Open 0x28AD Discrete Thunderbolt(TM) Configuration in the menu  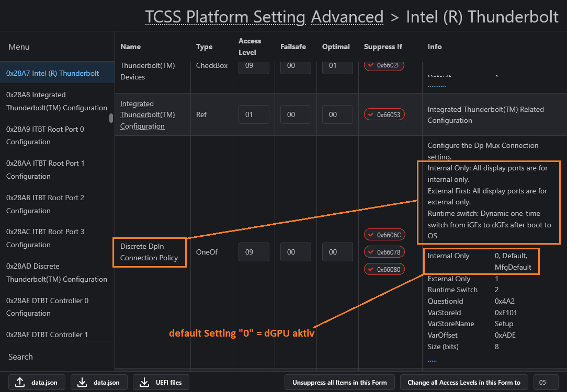tap(56, 272)
